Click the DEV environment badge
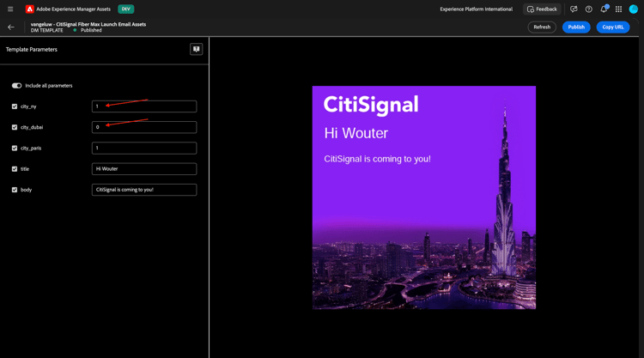Viewport: 644px width, 358px height. pos(125,9)
